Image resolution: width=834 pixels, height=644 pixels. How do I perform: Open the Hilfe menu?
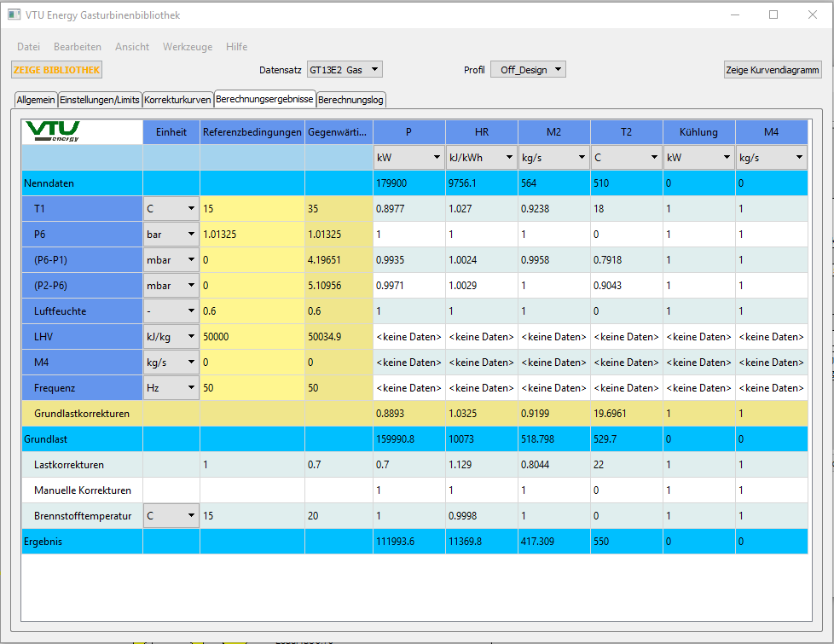pos(237,47)
